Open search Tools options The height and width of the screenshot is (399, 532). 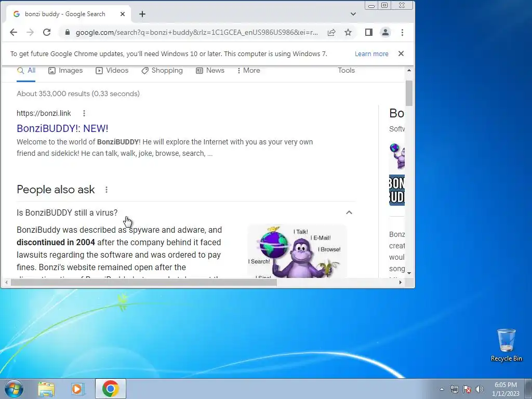[x=346, y=71]
